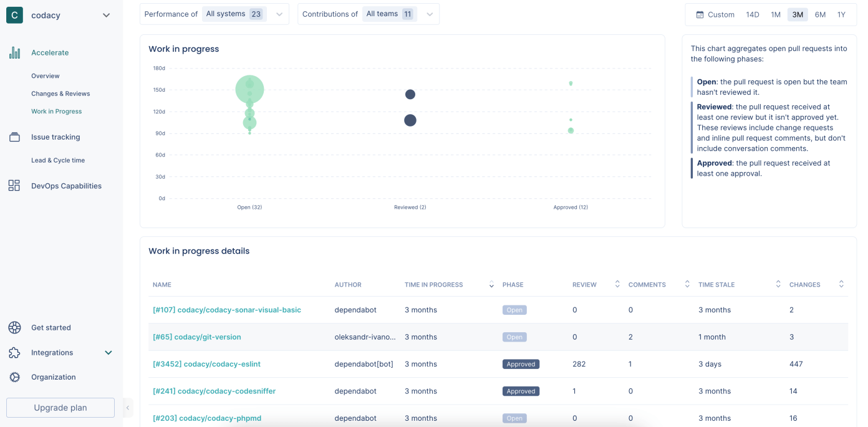Sort the Time stale column
868x427 pixels.
(778, 284)
